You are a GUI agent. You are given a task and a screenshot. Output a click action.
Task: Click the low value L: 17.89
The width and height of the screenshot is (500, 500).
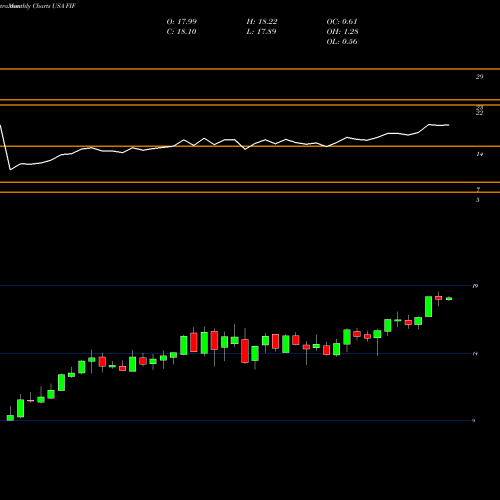(261, 32)
